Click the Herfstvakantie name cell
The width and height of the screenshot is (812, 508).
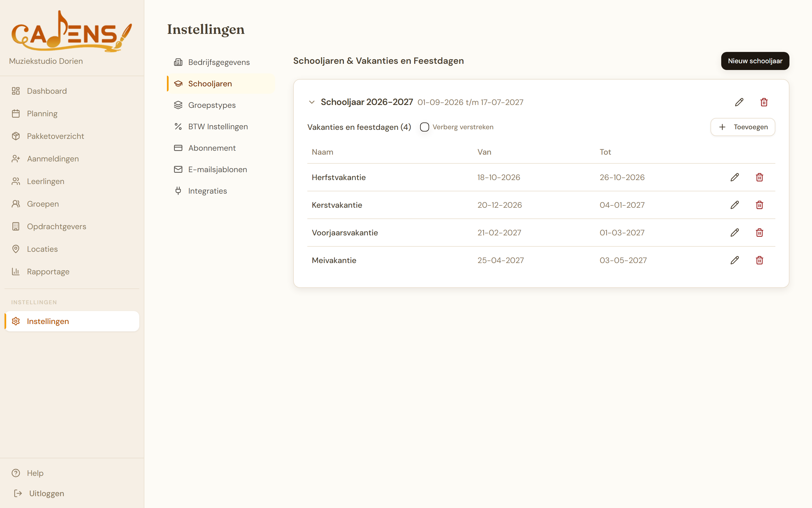coord(339,178)
